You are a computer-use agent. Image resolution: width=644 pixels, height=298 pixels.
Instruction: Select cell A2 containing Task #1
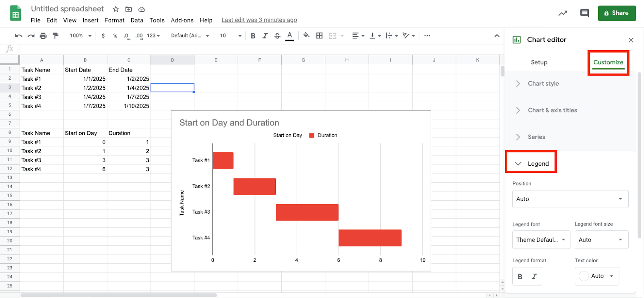(41, 79)
